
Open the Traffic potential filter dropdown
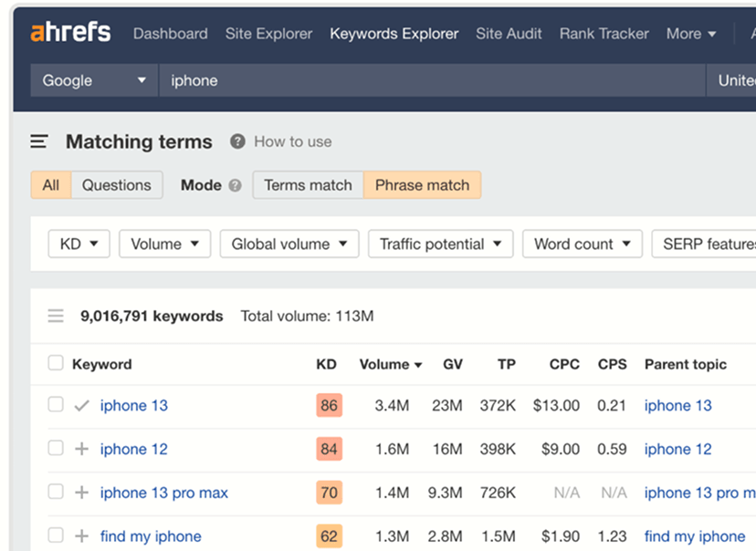tap(441, 244)
